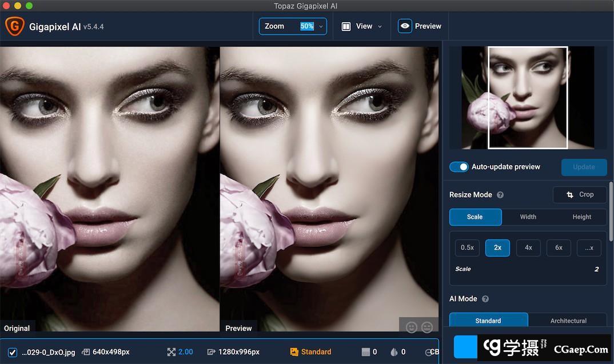Click the AI Mode help icon
Image resolution: width=614 pixels, height=364 pixels.
(x=485, y=299)
